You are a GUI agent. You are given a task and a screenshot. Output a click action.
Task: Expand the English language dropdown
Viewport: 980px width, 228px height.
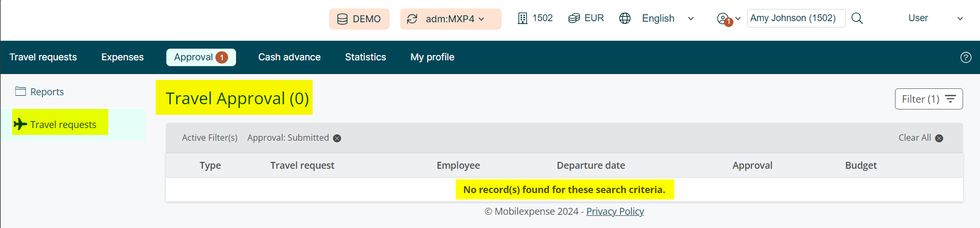point(691,19)
